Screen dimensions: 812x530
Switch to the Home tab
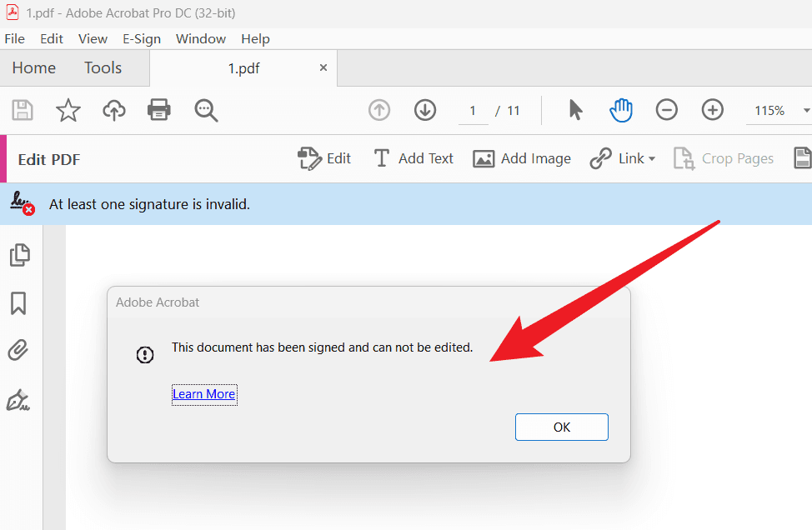click(x=34, y=67)
